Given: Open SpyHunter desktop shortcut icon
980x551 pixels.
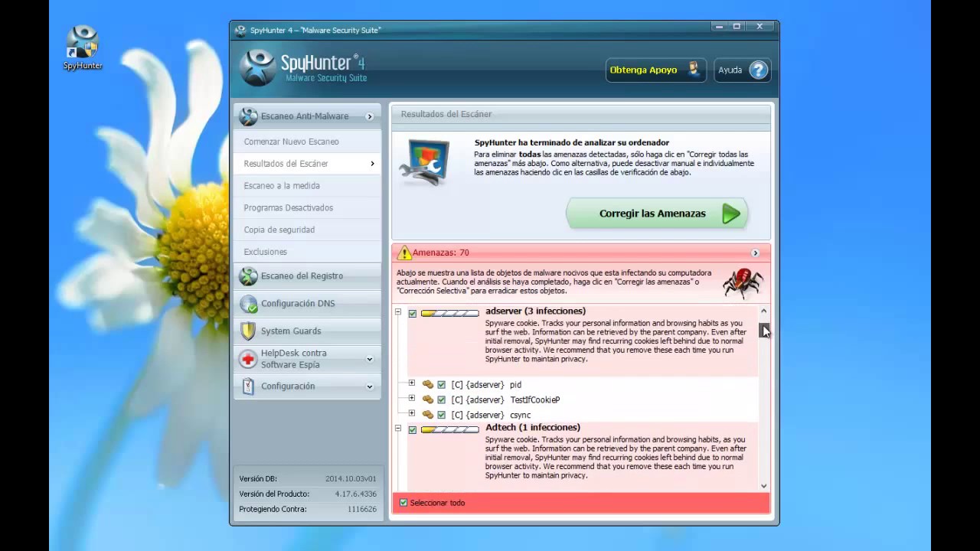Looking at the screenshot, I should (82, 47).
